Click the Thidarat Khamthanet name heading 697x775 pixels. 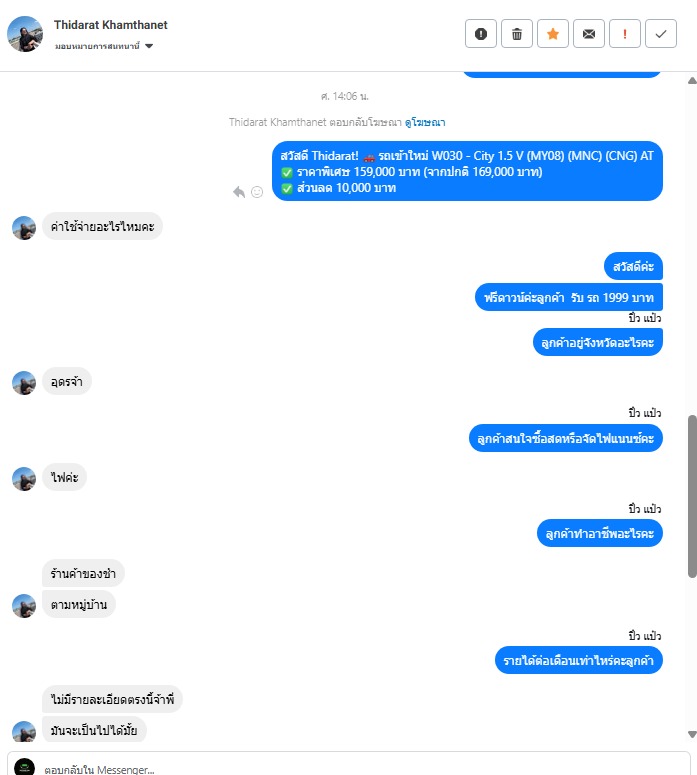[x=111, y=25]
